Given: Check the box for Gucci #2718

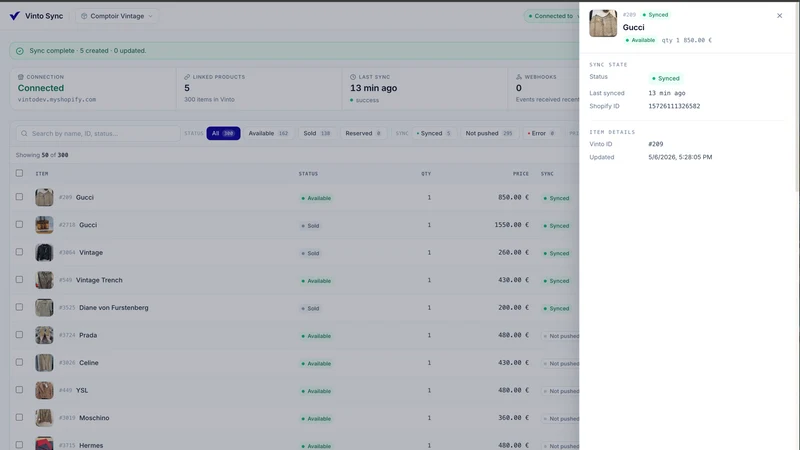Looking at the screenshot, I should (19, 224).
